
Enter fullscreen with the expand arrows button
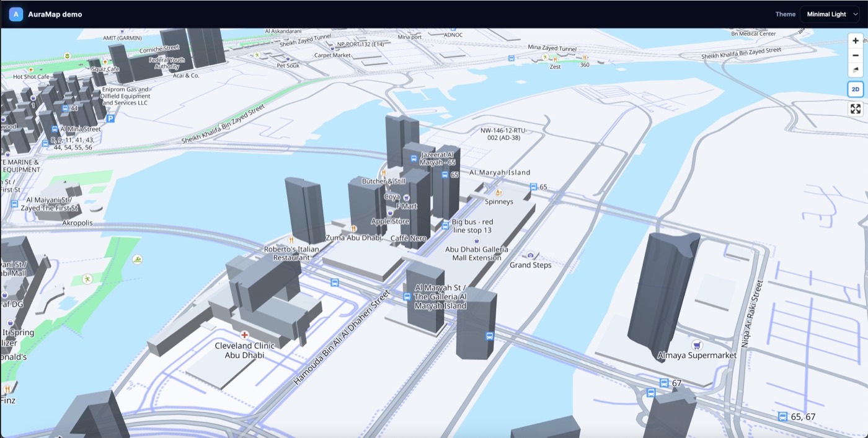coord(856,109)
